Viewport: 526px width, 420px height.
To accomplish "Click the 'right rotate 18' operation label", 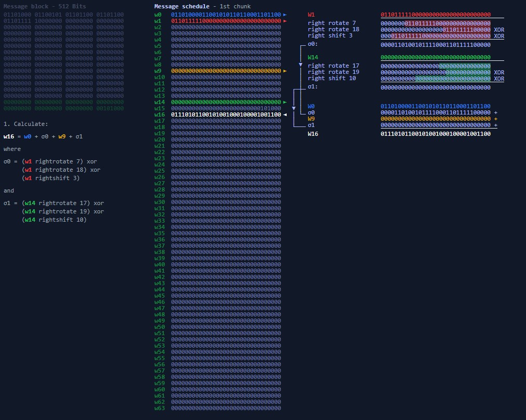I will pyautogui.click(x=333, y=29).
